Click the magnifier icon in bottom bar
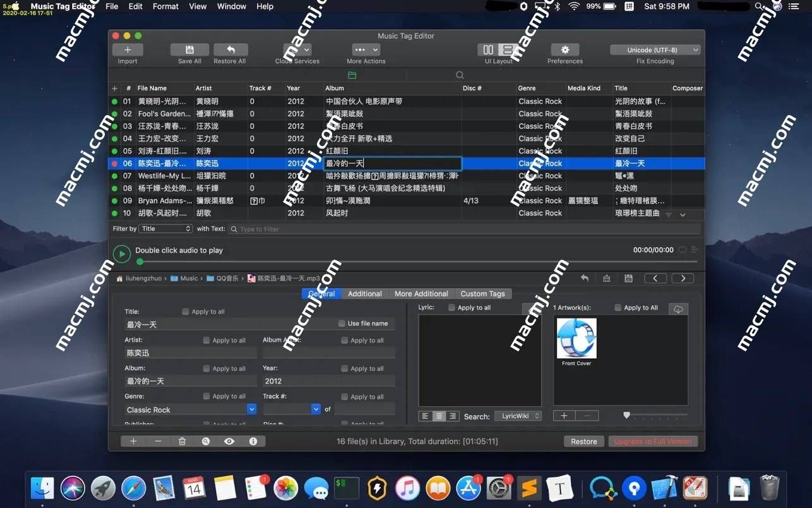The height and width of the screenshot is (508, 812). 206,441
